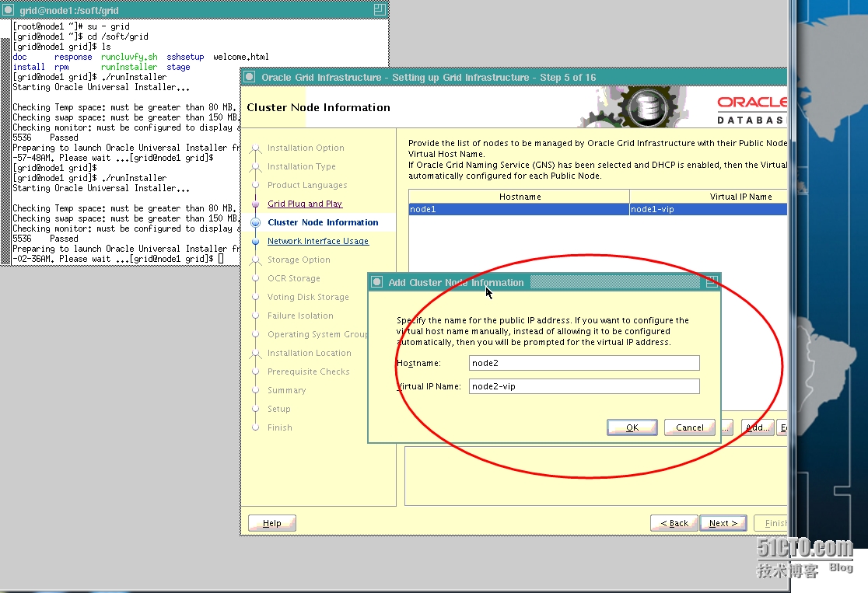Select Prerequisite Checks step in sidebar
The image size is (868, 593).
[x=308, y=371]
